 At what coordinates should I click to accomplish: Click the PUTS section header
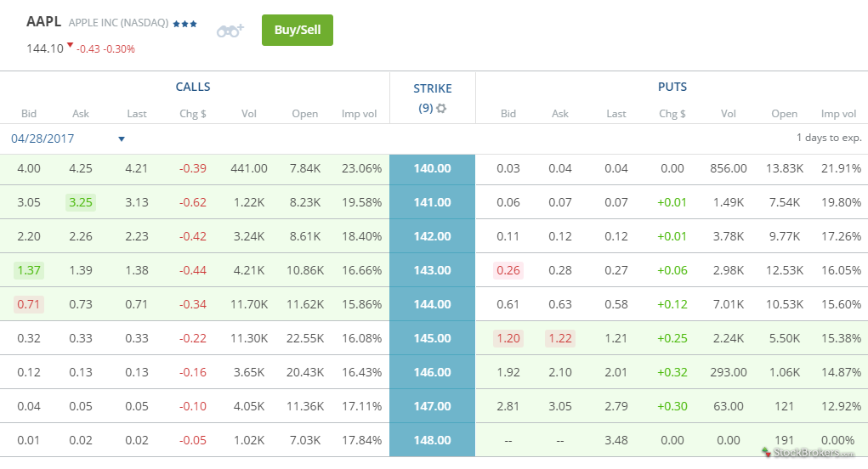click(672, 87)
